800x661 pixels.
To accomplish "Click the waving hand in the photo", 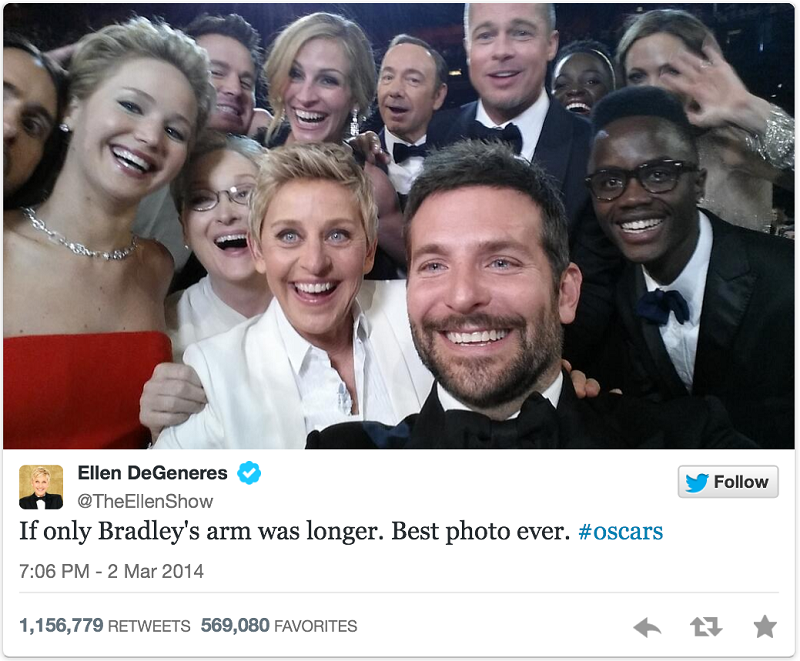I will click(702, 89).
